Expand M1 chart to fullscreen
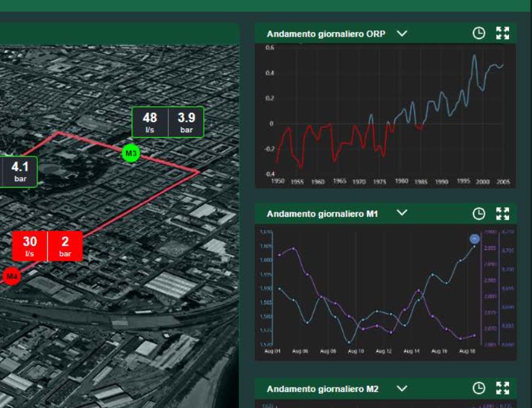 click(502, 214)
